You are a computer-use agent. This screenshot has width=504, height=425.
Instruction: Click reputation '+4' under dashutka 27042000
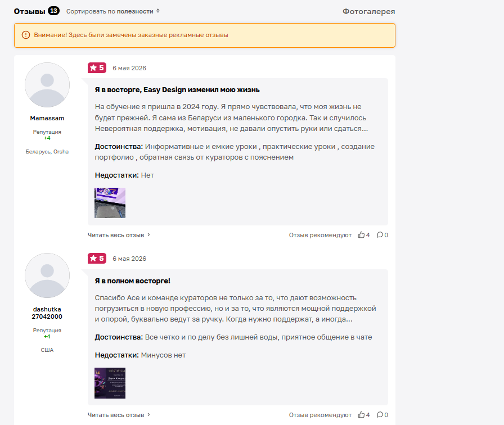pos(47,337)
